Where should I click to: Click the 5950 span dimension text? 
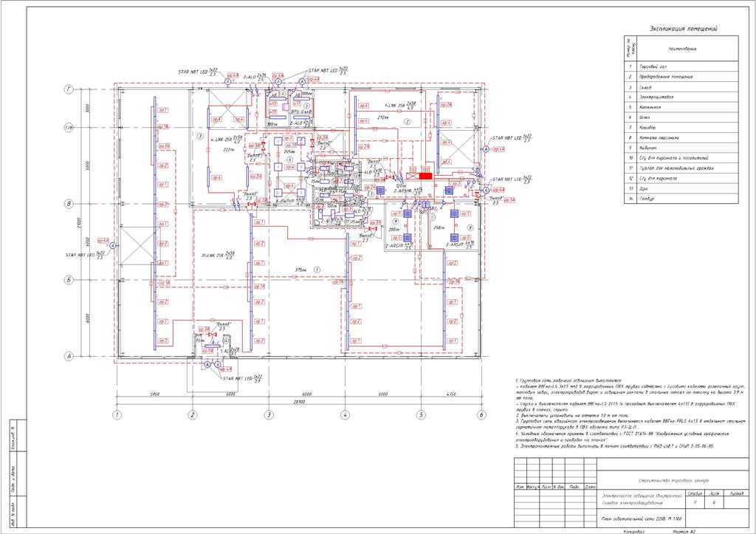coord(154,394)
